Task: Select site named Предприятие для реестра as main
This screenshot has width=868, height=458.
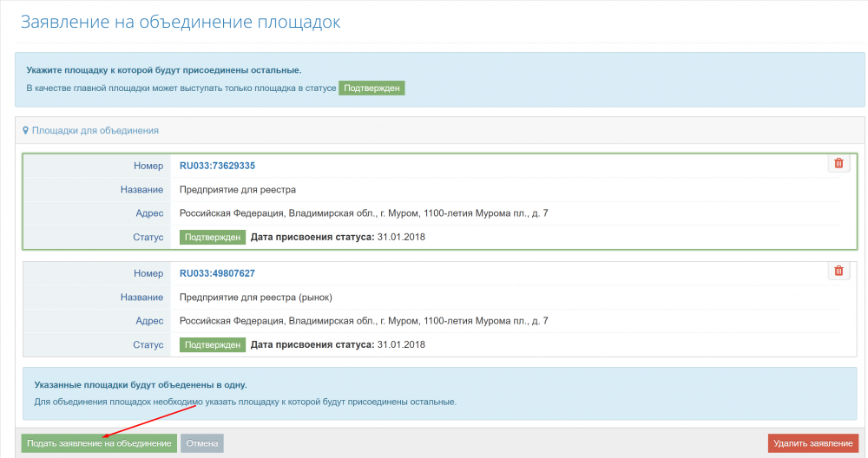Action: (x=238, y=189)
